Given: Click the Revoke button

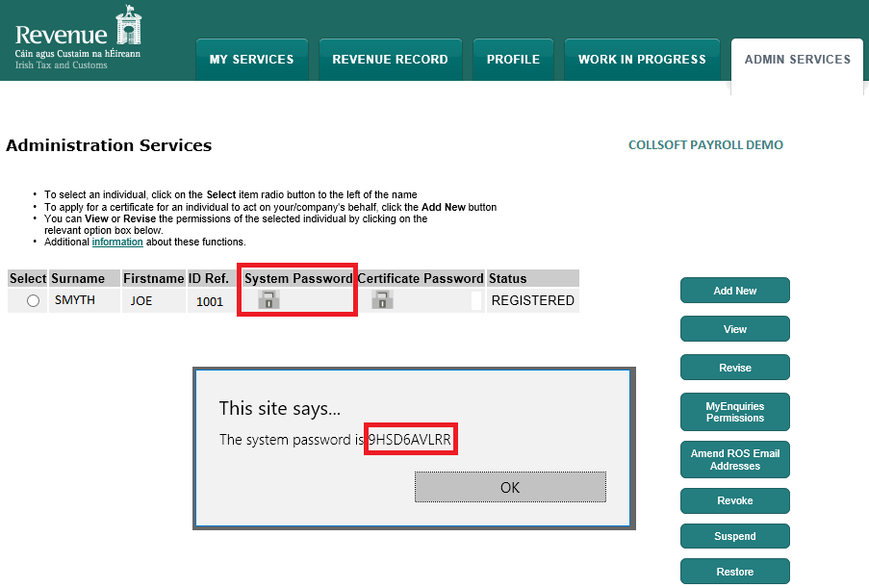Looking at the screenshot, I should [734, 500].
